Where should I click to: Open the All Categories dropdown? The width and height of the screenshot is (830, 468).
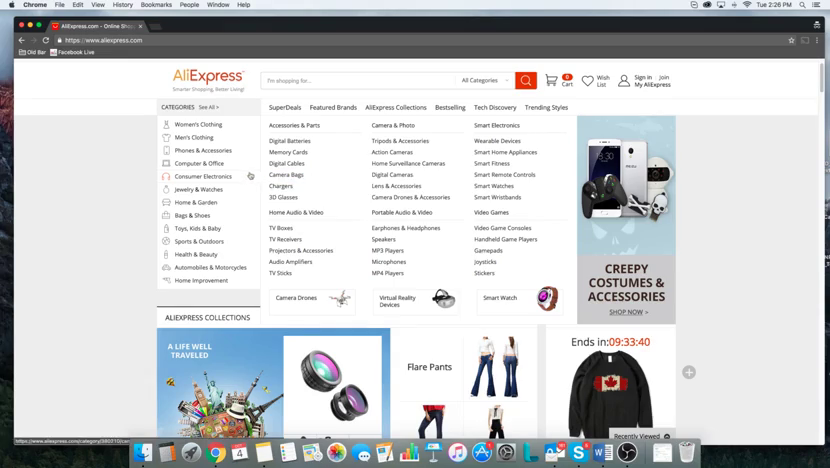tap(485, 80)
